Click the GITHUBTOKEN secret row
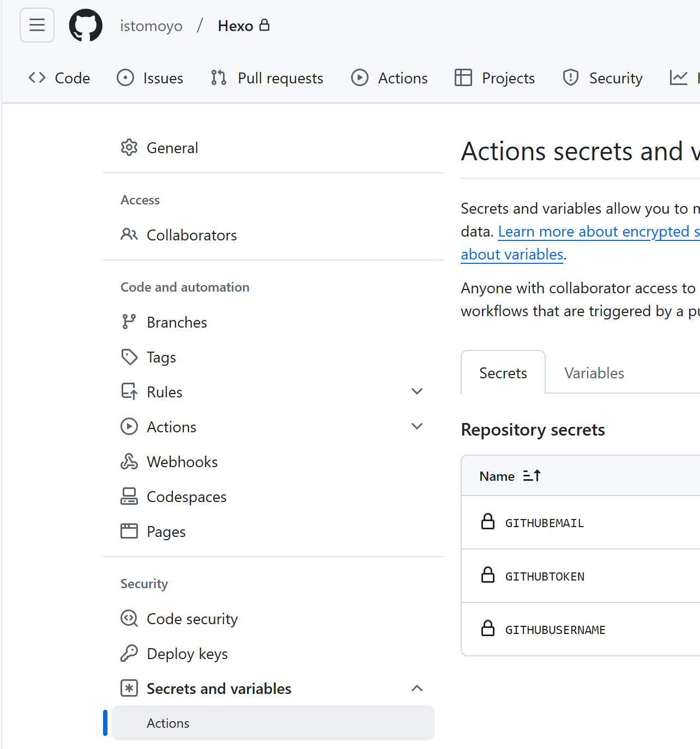The width and height of the screenshot is (700, 749). tap(545, 576)
